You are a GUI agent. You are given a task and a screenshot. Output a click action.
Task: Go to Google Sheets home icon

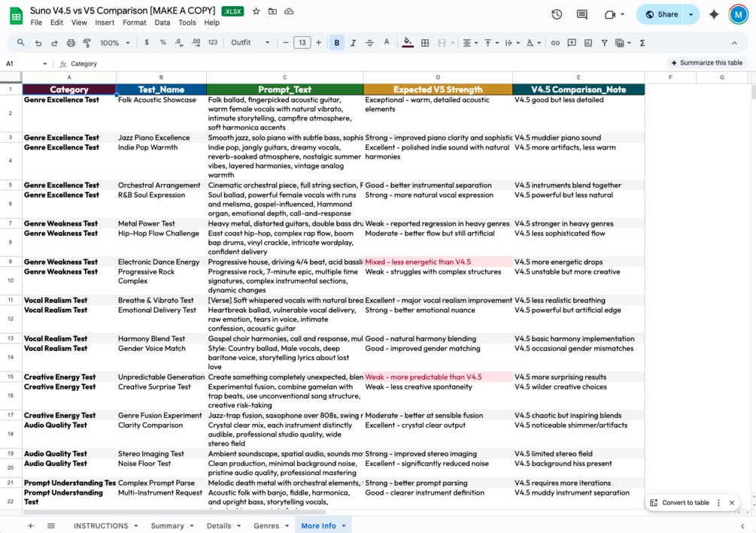pos(16,16)
